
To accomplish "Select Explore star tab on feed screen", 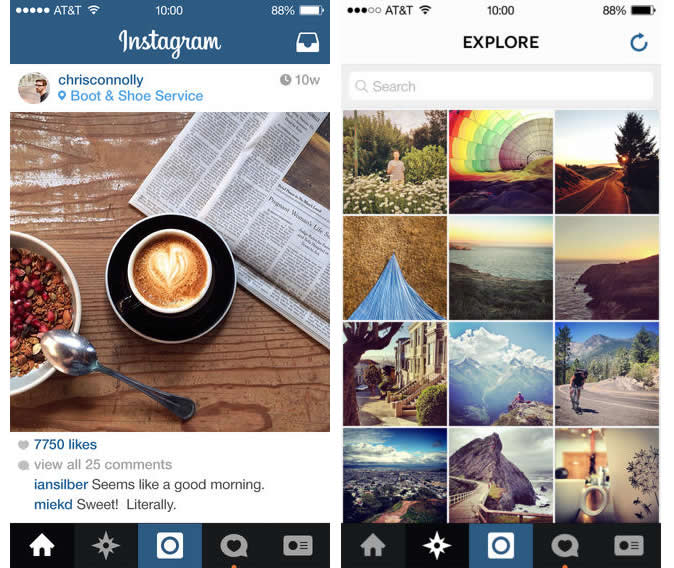I will 106,545.
